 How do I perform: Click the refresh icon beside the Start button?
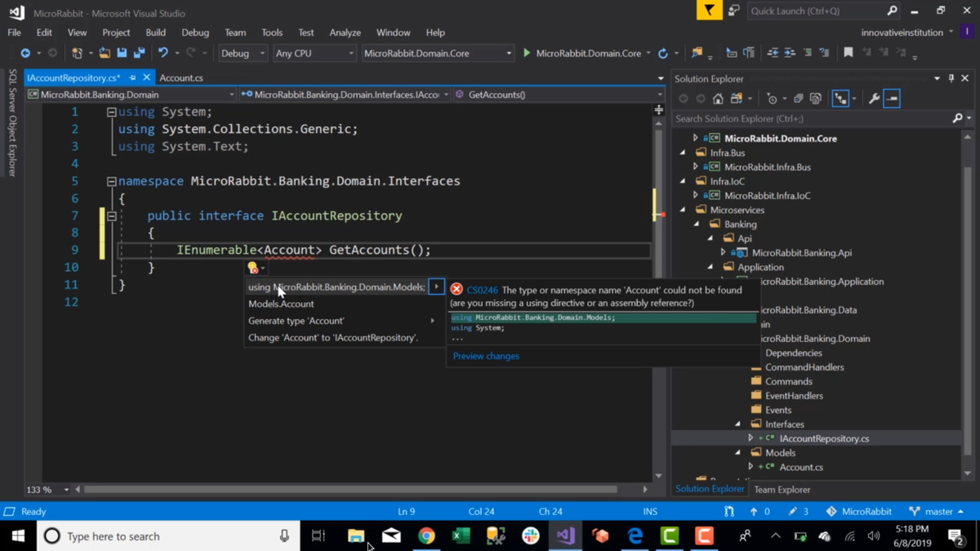tap(663, 54)
